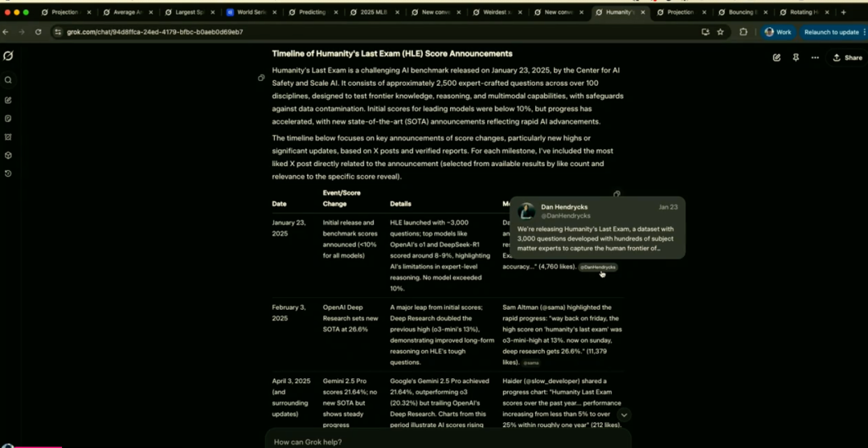Viewport: 868px width, 448px height.
Task: Click Relaunch to update button
Action: coord(831,32)
